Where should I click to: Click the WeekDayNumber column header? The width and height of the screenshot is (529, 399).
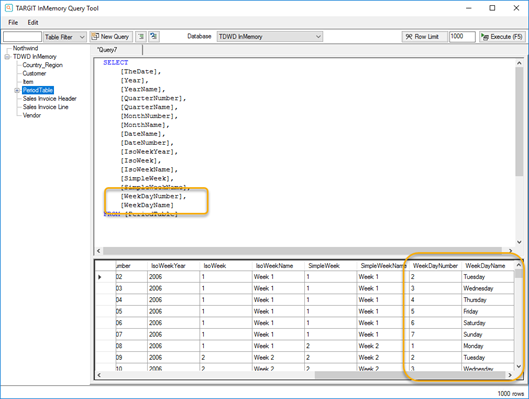(x=435, y=266)
